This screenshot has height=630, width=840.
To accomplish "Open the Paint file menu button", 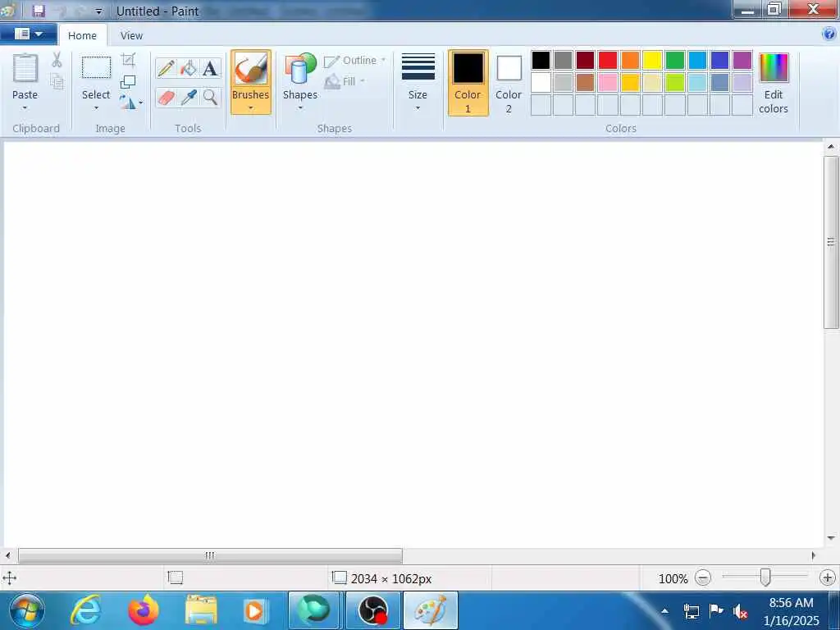I will click(29, 34).
